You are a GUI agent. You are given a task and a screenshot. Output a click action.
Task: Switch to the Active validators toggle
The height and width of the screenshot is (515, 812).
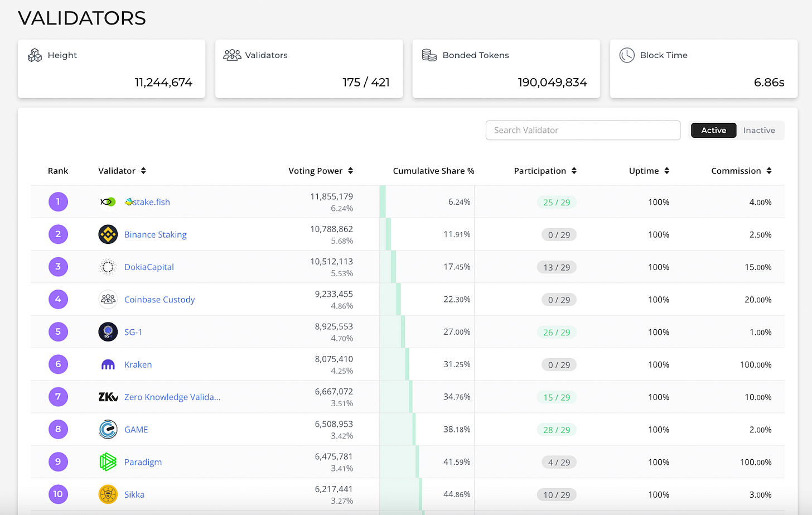[x=713, y=131]
